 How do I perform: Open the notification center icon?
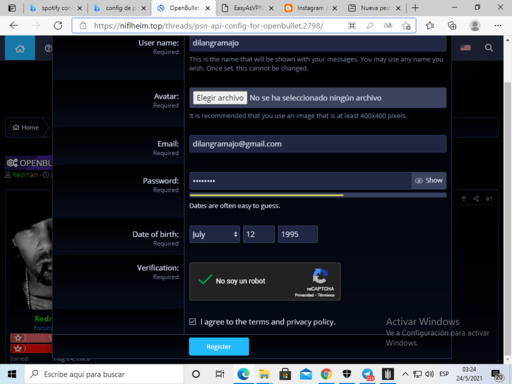497,375
